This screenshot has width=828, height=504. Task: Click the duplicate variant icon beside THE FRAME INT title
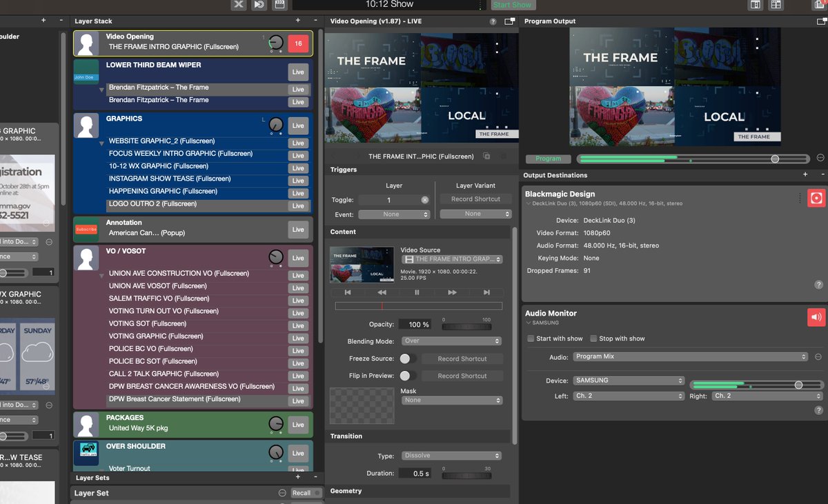(x=487, y=157)
